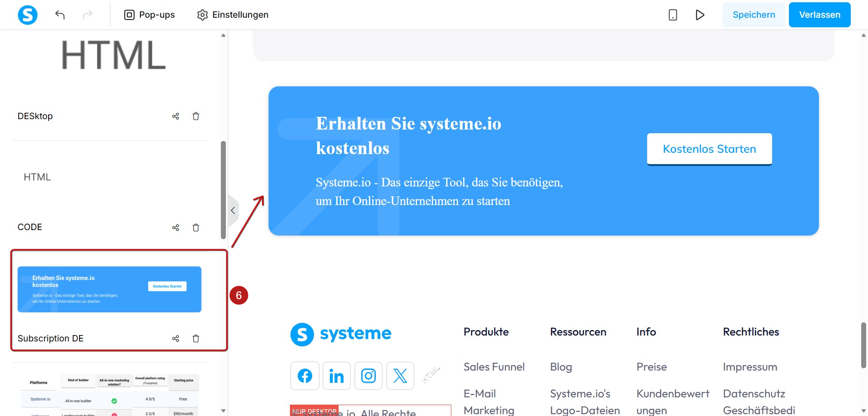Select the comparison table block thumbnail

[110, 394]
